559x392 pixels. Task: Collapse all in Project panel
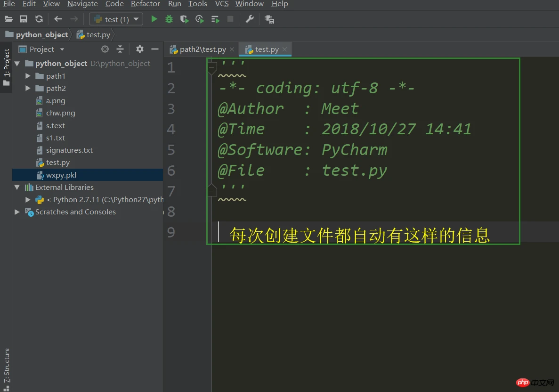pyautogui.click(x=120, y=49)
